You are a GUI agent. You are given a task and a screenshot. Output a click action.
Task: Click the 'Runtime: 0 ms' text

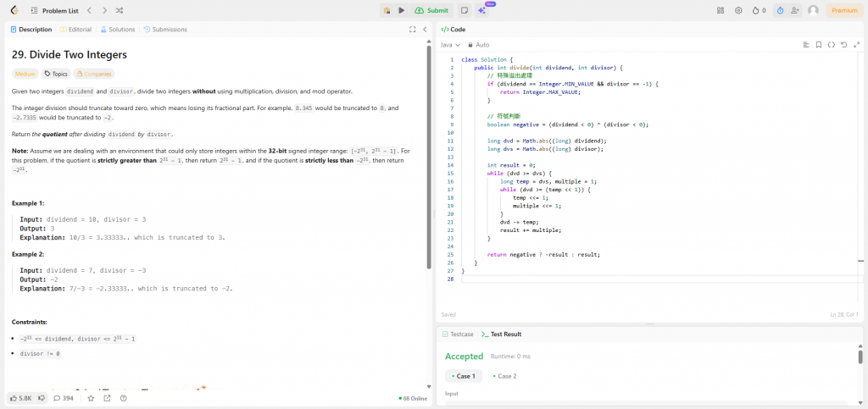pyautogui.click(x=510, y=356)
